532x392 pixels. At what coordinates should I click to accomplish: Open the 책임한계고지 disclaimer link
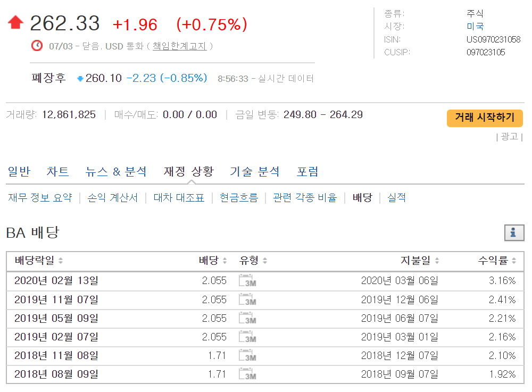coord(179,46)
